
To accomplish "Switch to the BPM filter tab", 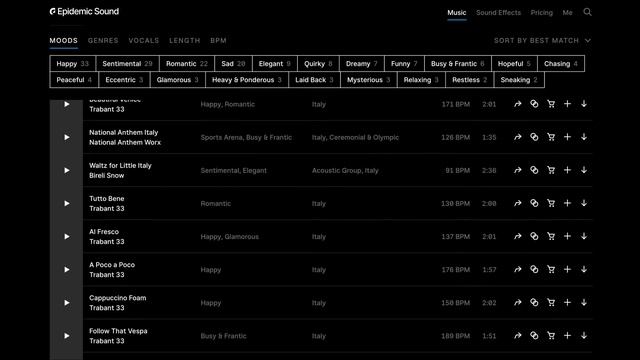I will (218, 40).
